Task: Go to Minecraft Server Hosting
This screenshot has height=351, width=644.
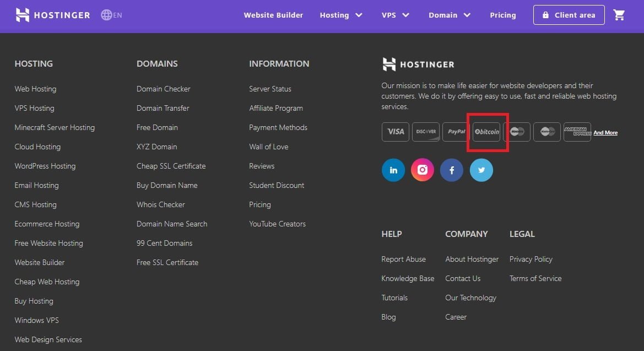Action: [55, 127]
